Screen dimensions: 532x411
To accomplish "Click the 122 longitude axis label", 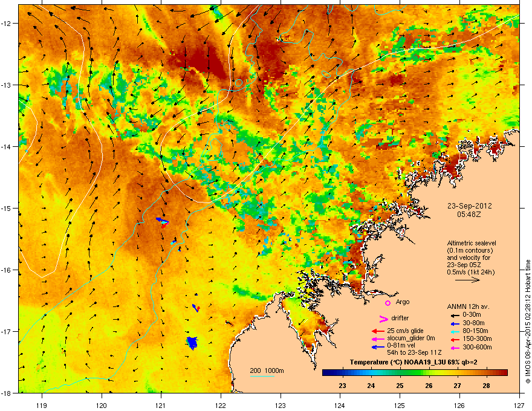I will [221, 405].
